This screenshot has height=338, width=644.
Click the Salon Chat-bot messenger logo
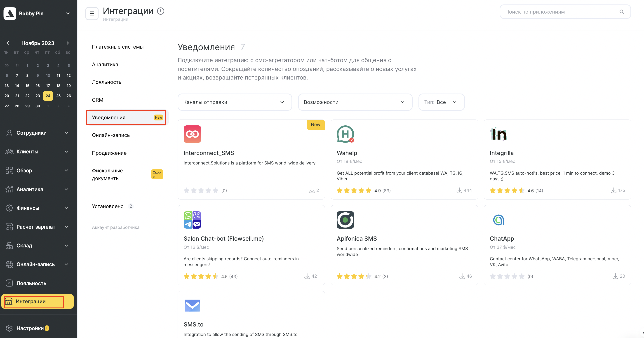pos(192,220)
